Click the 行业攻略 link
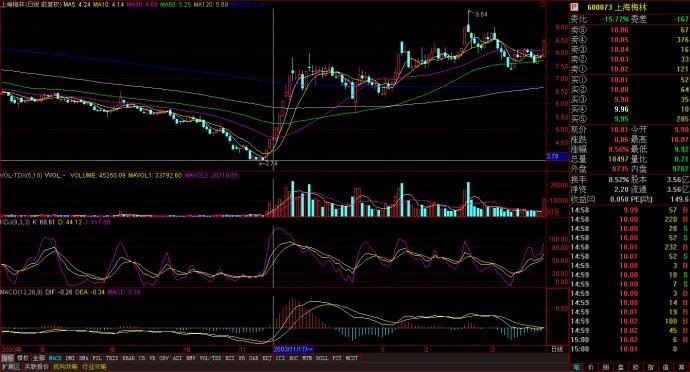Viewport: 690px width, 372px height. pyautogui.click(x=94, y=367)
